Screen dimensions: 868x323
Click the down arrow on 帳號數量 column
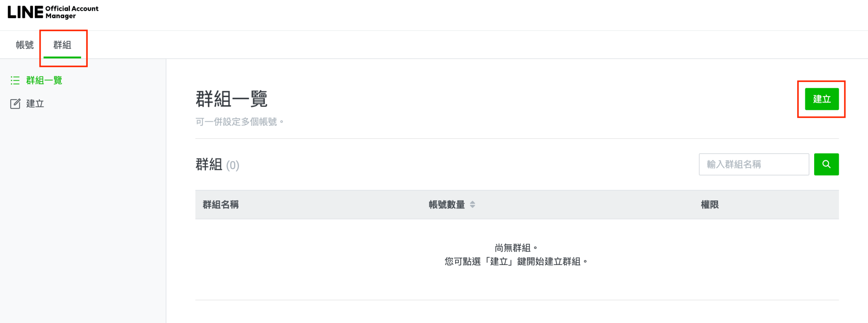pyautogui.click(x=473, y=206)
